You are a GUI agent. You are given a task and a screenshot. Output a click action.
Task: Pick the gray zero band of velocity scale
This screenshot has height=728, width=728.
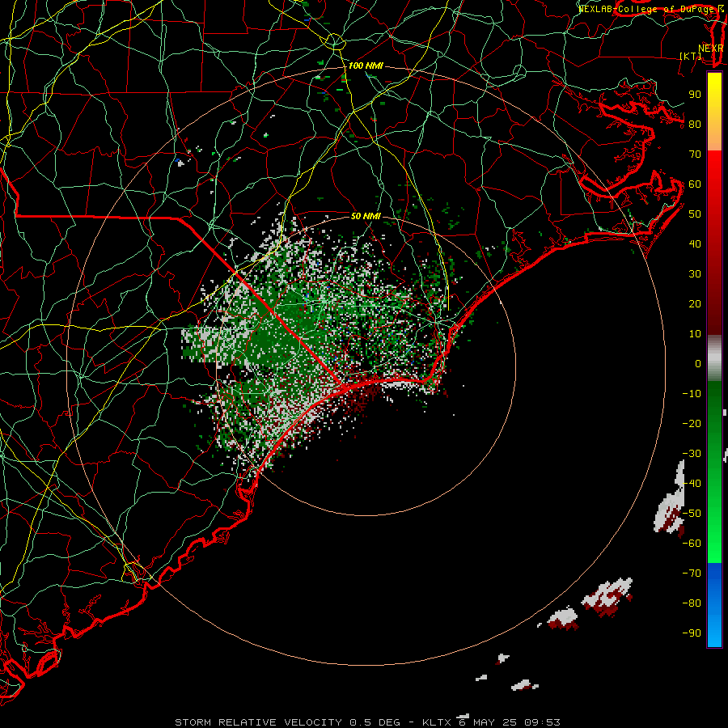[714, 358]
